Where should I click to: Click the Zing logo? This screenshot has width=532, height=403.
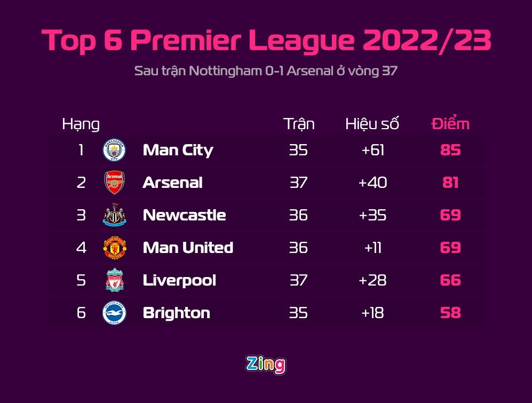point(266,365)
